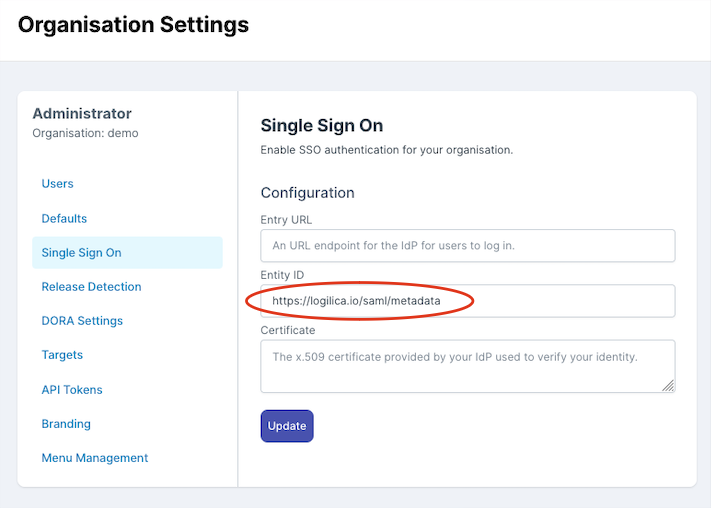Viewport: 711px width, 508px height.
Task: Select Single Sign On in sidebar
Action: click(x=81, y=253)
